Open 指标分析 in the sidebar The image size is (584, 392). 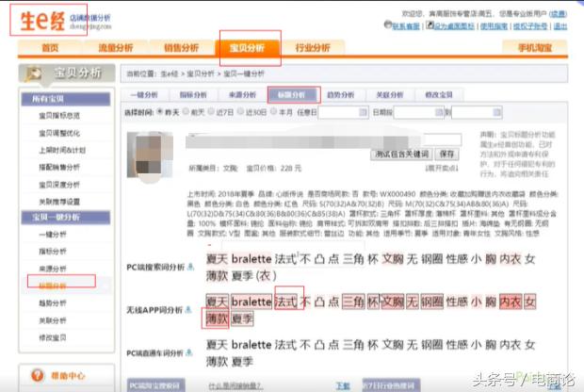coord(53,252)
